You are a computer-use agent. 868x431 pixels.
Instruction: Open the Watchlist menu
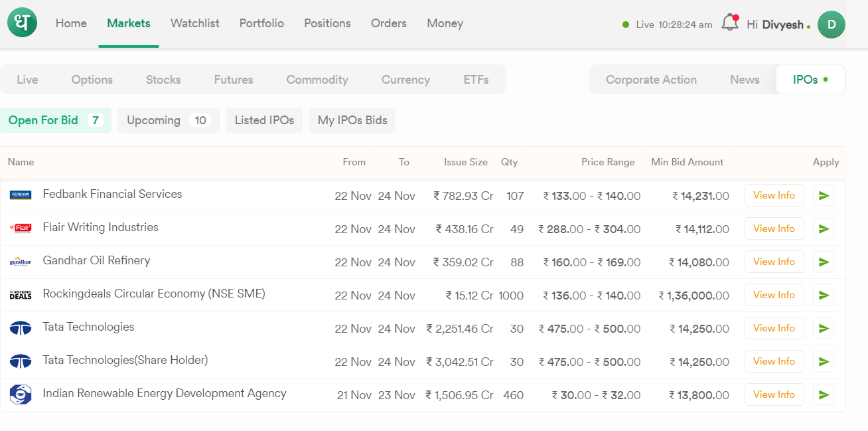195,23
